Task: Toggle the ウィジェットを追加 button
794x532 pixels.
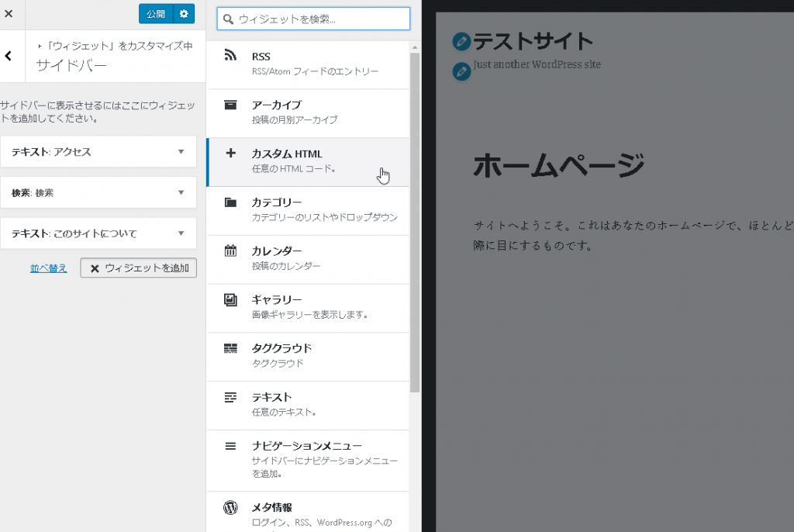Action: [x=139, y=268]
